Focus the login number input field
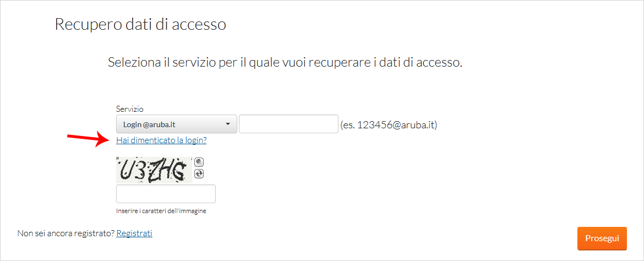Viewport: 644px width, 261px height. (x=288, y=124)
